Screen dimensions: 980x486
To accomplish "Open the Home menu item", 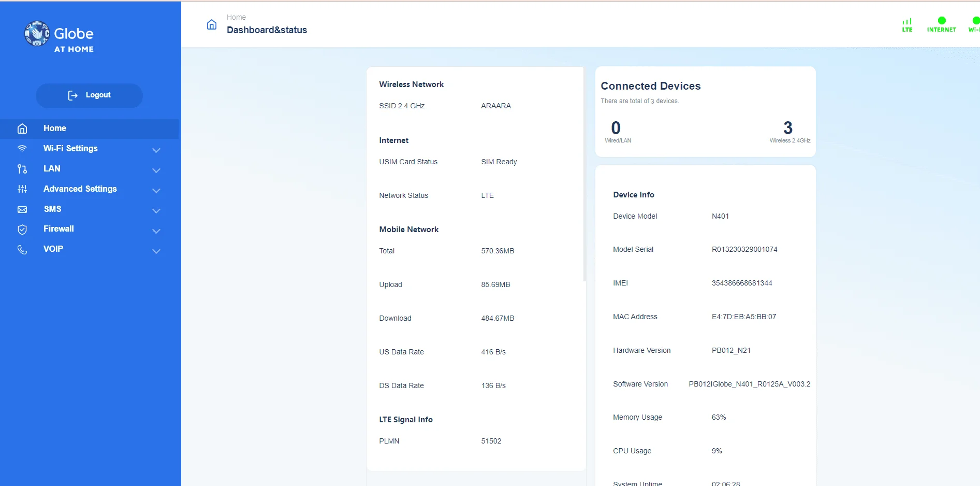I will [89, 128].
